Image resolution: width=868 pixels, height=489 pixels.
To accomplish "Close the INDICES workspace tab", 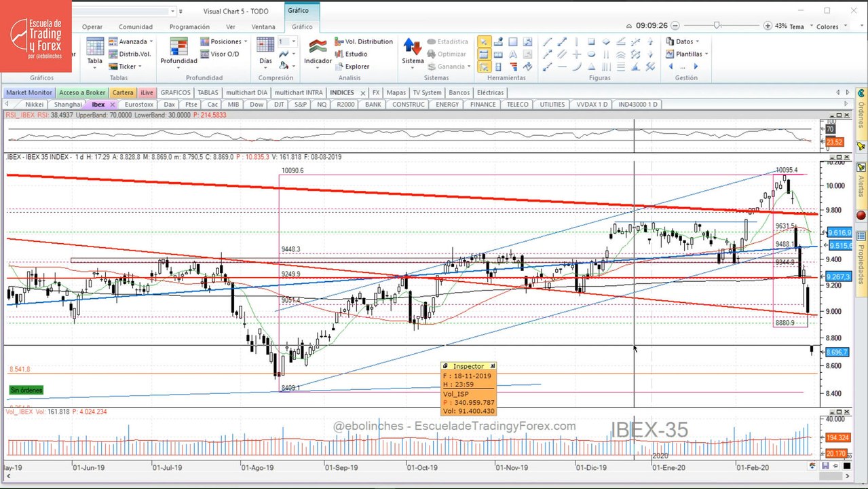I will pyautogui.click(x=362, y=92).
